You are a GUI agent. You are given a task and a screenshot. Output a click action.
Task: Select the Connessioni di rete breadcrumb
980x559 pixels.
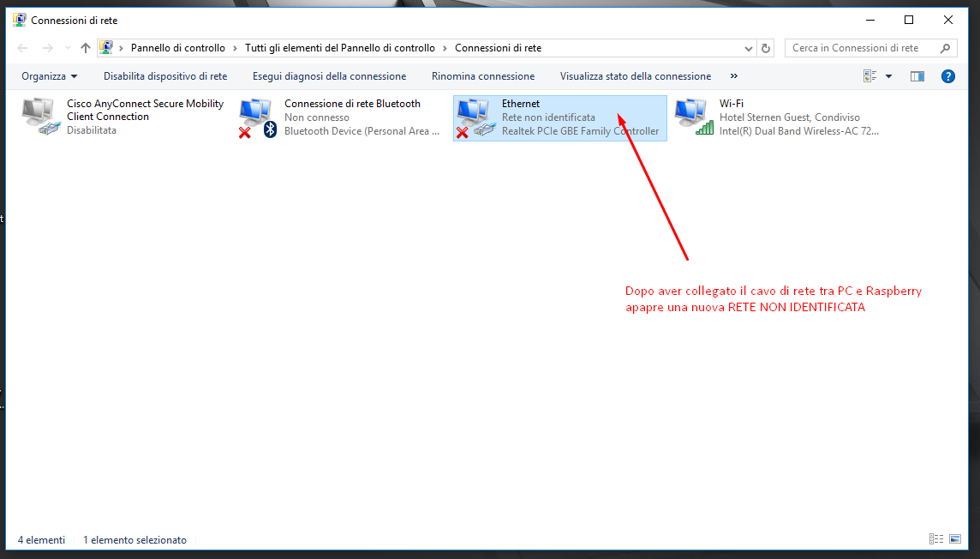498,48
